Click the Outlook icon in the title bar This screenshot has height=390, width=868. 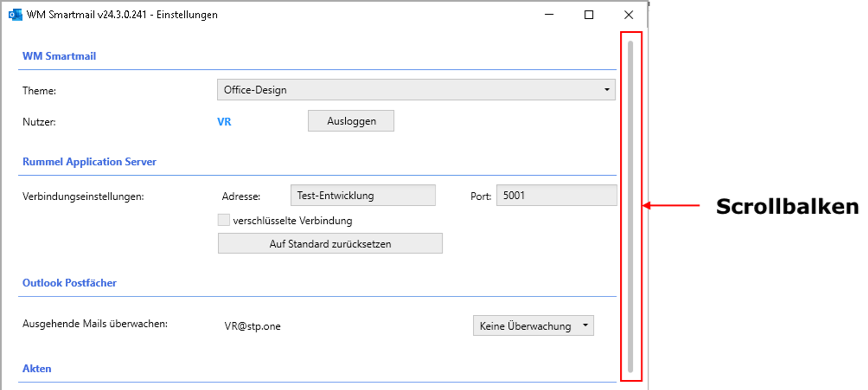[16, 15]
